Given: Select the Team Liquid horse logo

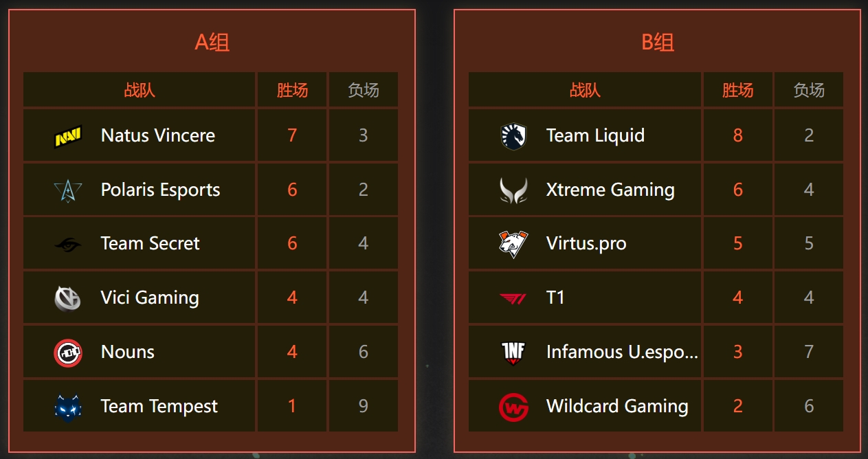Looking at the screenshot, I should pos(513,136).
